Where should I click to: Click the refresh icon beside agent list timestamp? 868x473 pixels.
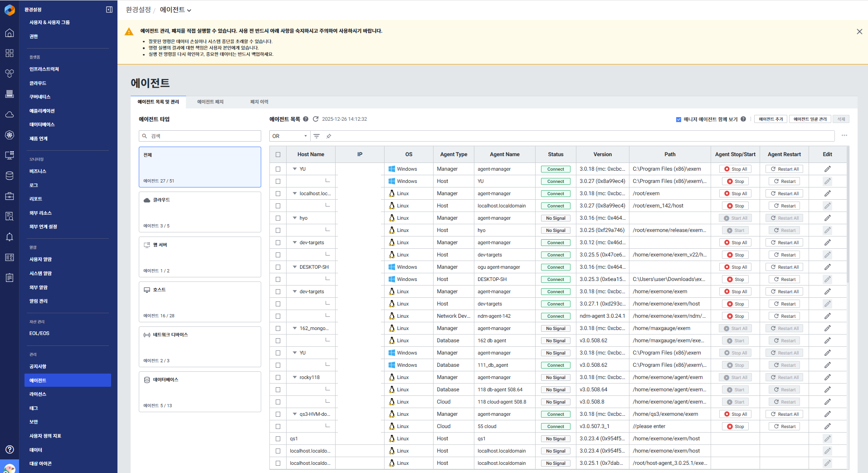tap(316, 119)
